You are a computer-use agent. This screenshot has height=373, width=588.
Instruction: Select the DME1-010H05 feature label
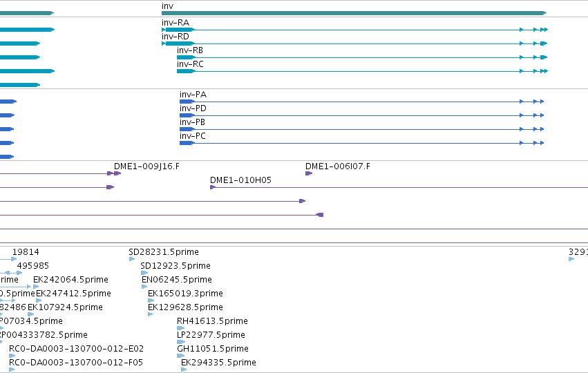coord(240,180)
